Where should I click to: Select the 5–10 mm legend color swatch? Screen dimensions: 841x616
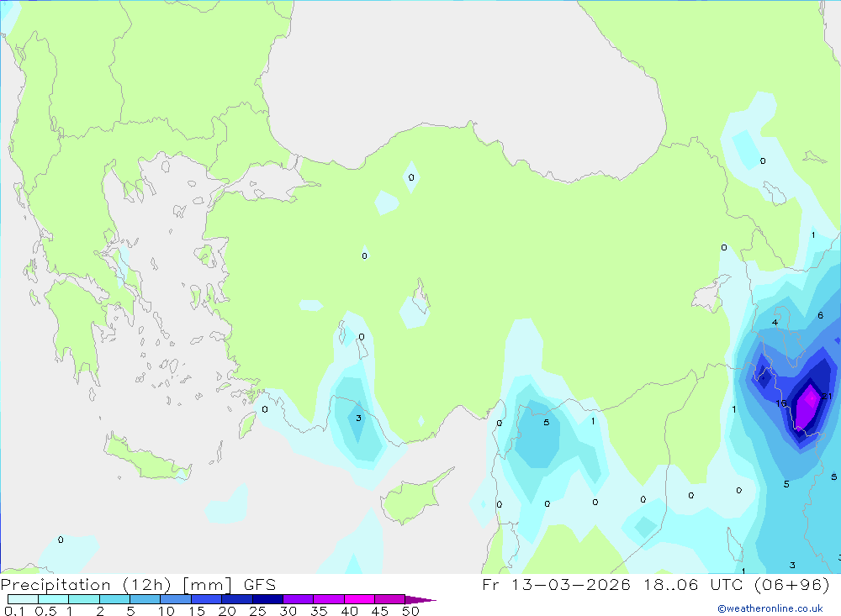click(x=145, y=599)
